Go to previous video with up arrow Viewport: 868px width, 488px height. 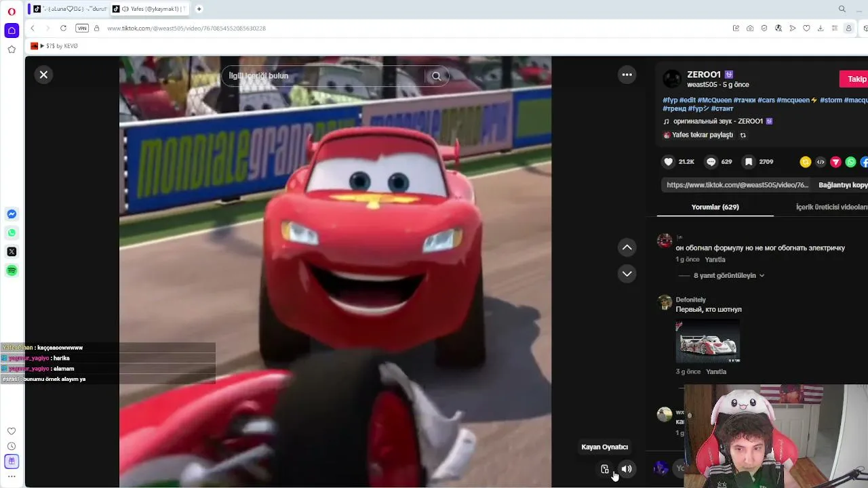pyautogui.click(x=627, y=247)
